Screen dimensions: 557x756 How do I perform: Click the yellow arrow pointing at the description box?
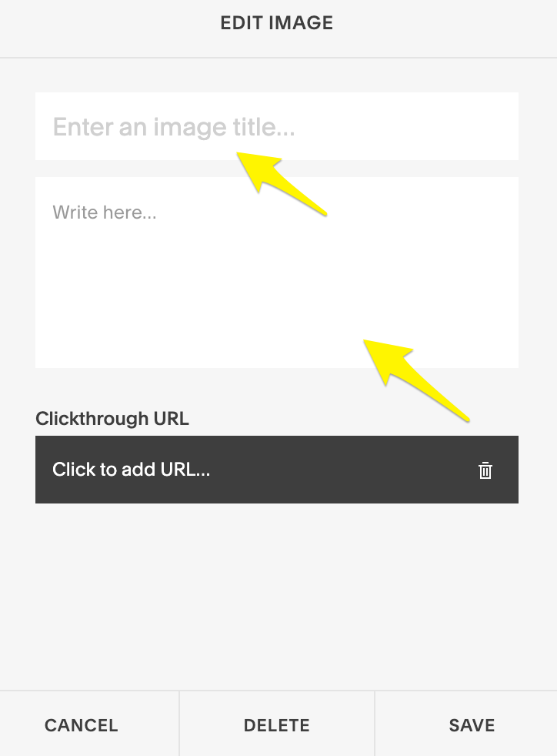coord(415,380)
